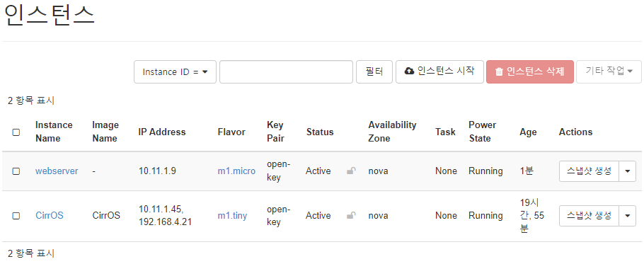Sort by Image Name column header

point(105,132)
